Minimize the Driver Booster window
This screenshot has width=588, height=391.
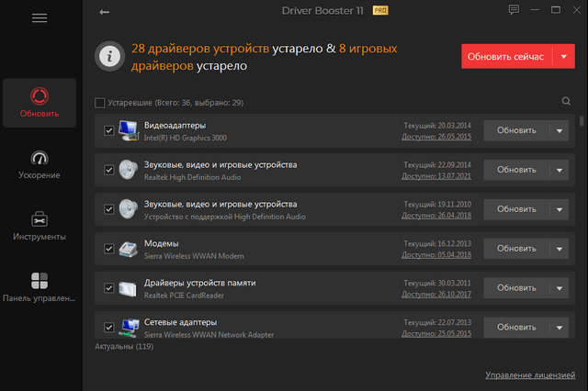coord(535,10)
